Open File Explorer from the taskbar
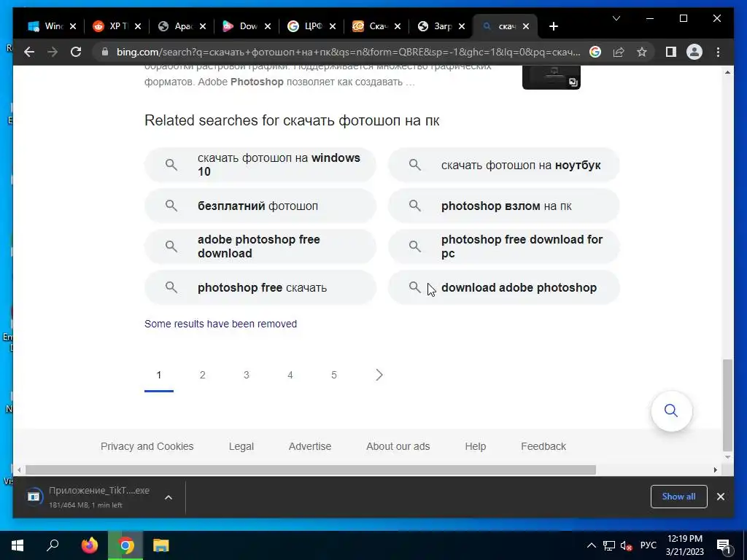This screenshot has height=560, width=747. pyautogui.click(x=161, y=545)
